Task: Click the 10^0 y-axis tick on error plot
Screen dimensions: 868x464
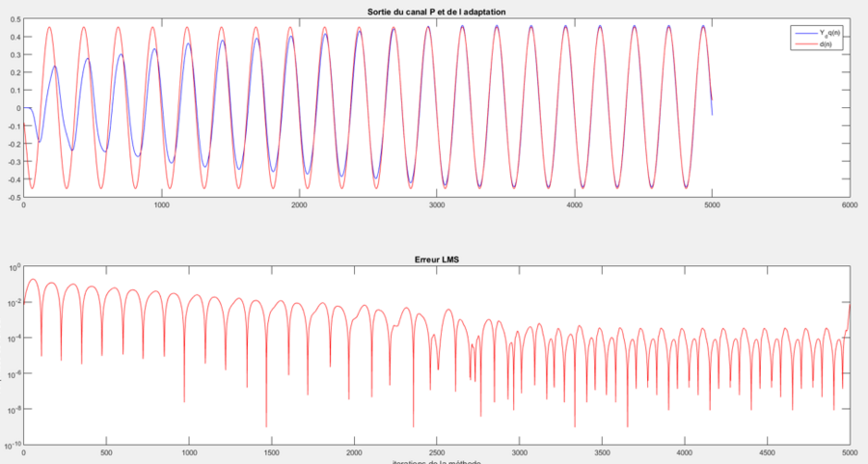Action: [x=11, y=268]
